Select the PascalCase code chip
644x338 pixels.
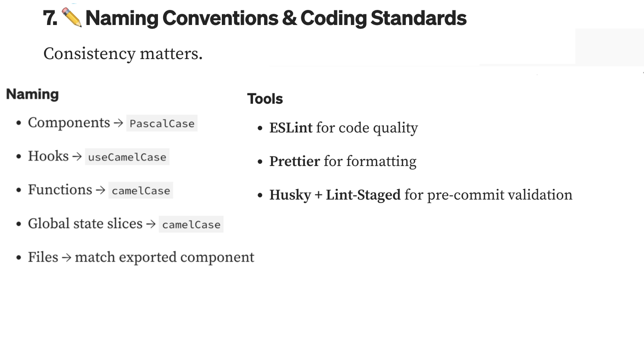(x=162, y=123)
